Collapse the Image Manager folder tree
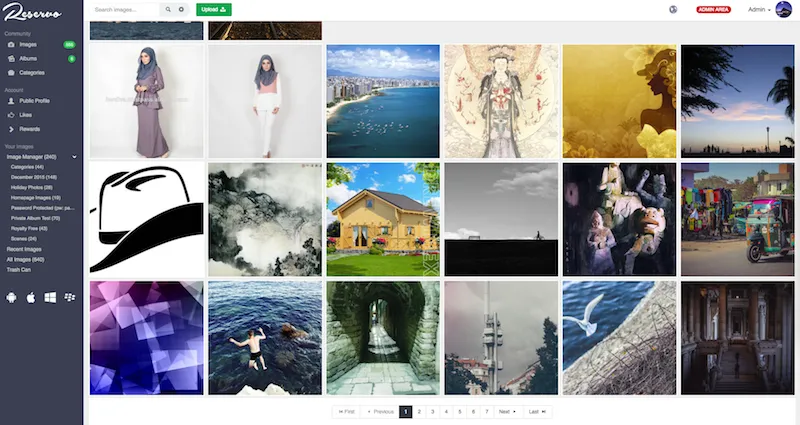This screenshot has height=425, width=800. [74, 157]
